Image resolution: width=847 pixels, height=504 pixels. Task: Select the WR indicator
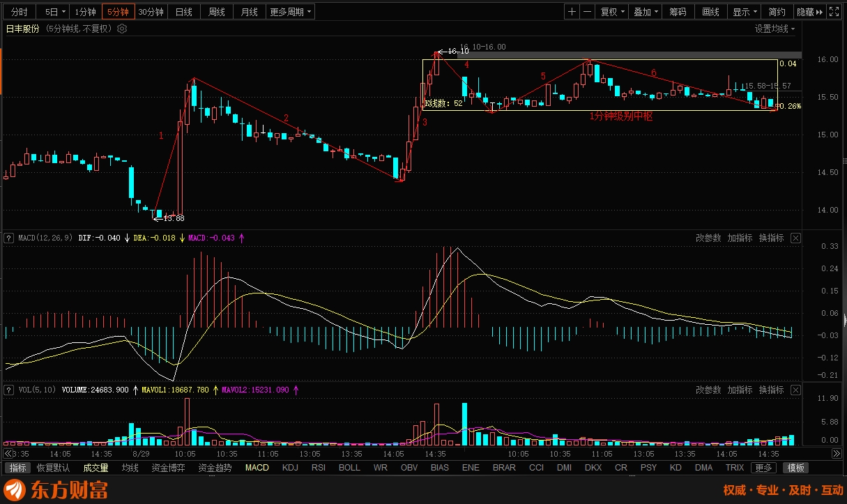381,468
